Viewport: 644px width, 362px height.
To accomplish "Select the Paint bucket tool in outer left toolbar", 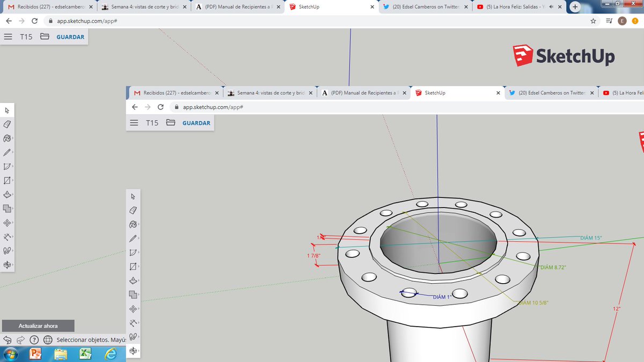I will (7, 138).
